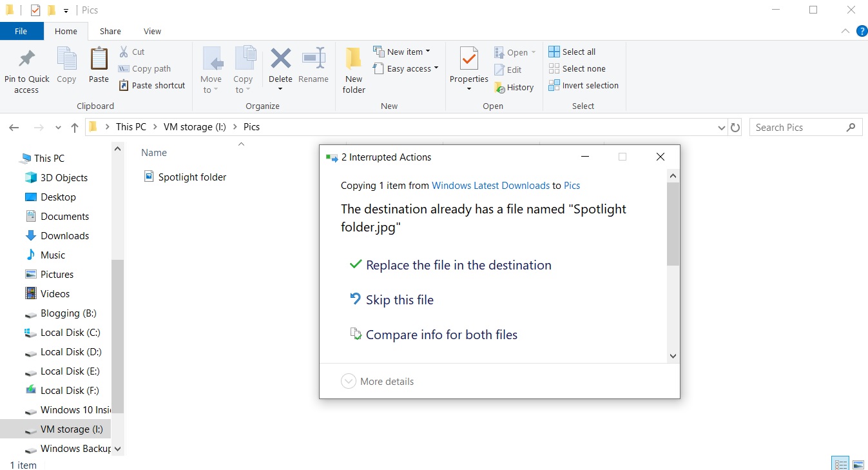Viewport: 868px width, 470px height.
Task: Open the New item dropdown
Action: point(401,52)
